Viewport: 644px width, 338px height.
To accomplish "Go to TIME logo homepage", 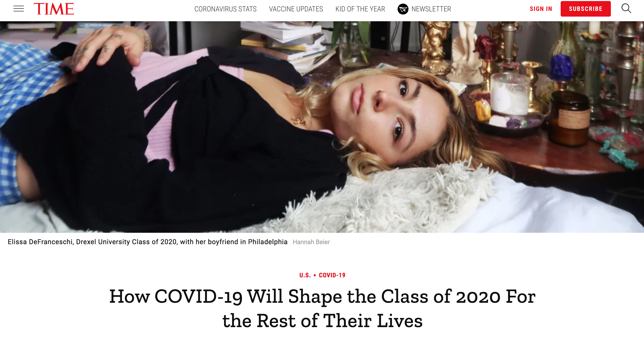I will click(x=54, y=9).
